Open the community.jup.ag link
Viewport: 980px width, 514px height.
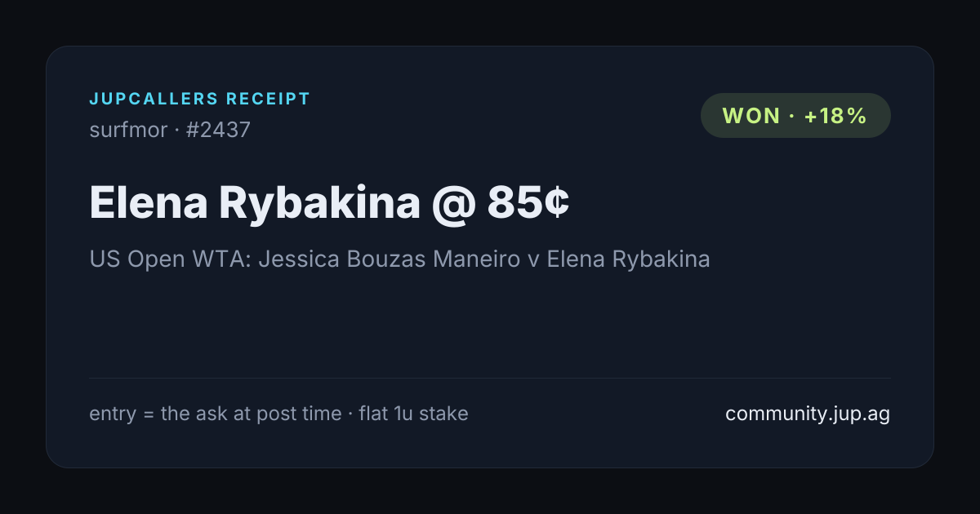click(x=808, y=414)
